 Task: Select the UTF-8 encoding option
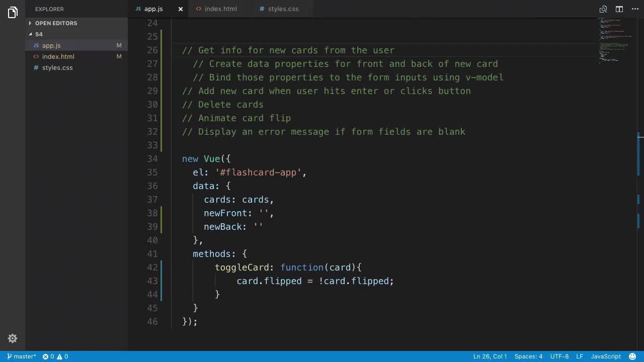click(559, 356)
